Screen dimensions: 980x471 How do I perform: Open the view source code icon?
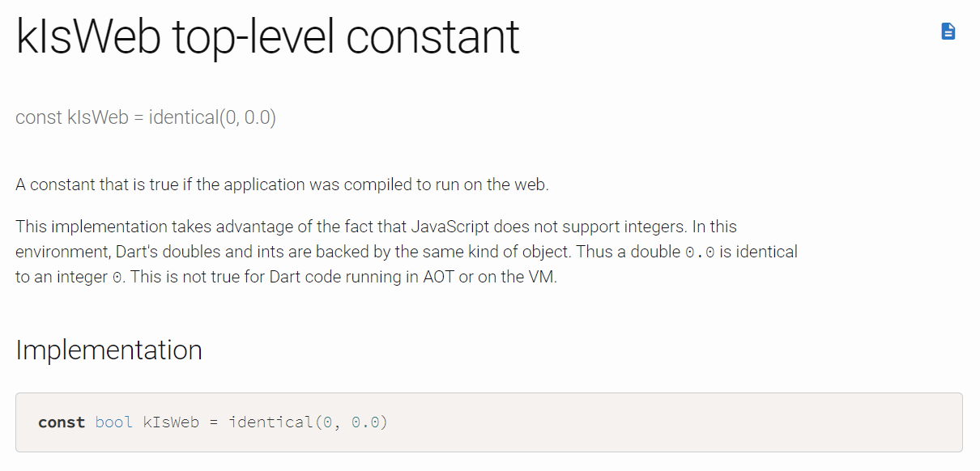[x=948, y=32]
